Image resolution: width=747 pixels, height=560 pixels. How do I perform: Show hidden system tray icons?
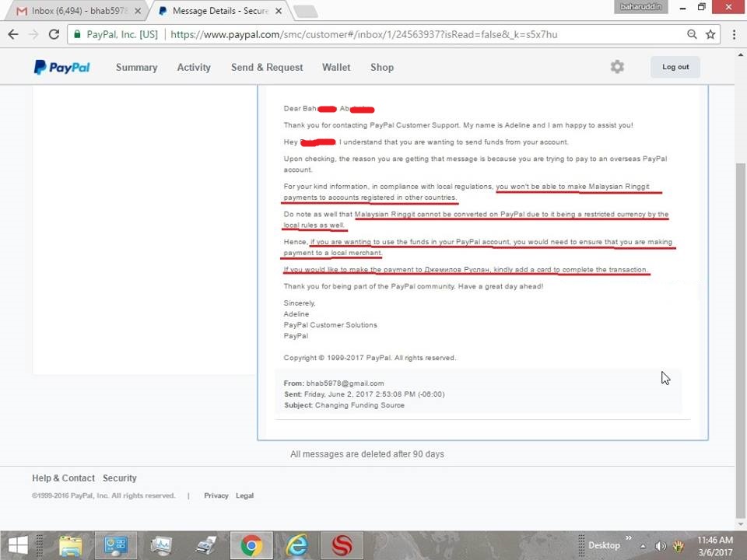tap(643, 546)
